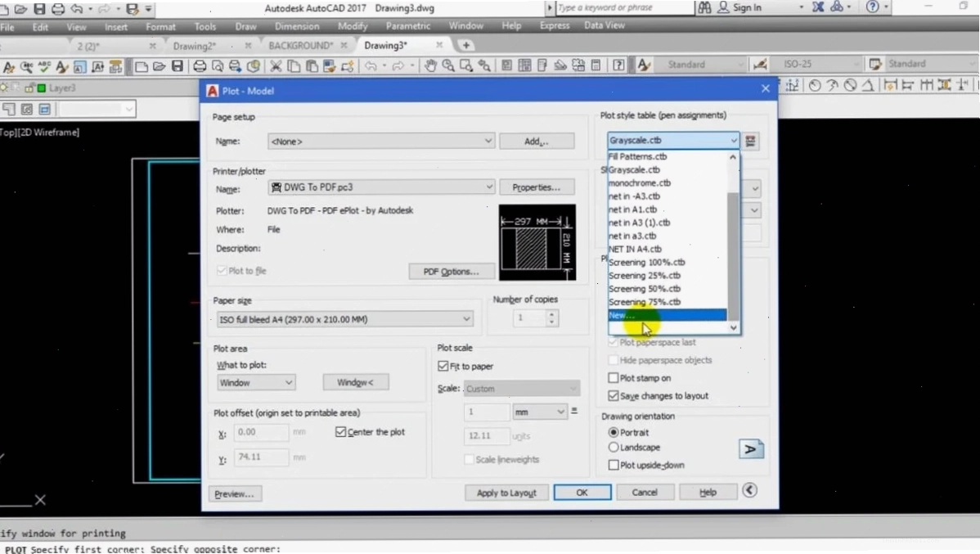Click the Open folder icon in the Standard toolbar

pos(159,65)
